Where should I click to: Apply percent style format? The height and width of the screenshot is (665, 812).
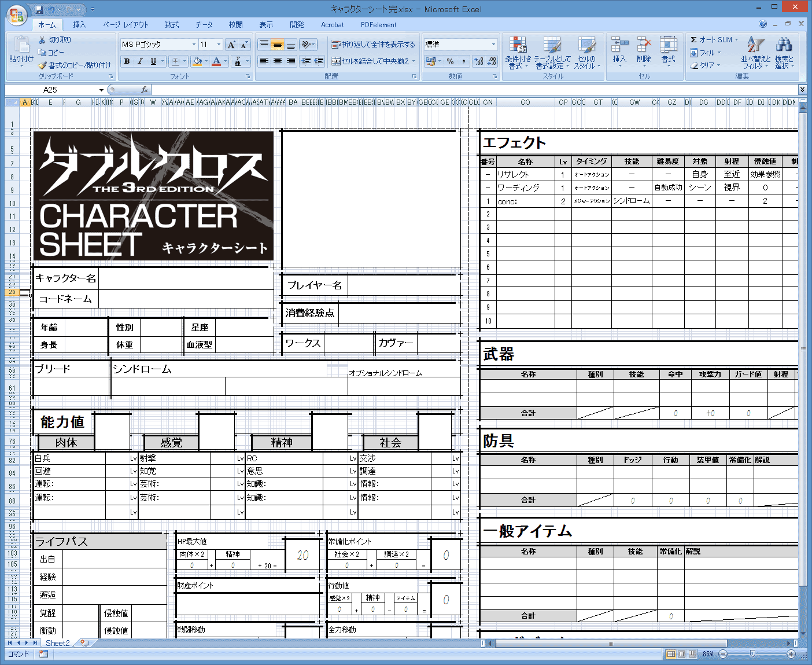coord(450,61)
